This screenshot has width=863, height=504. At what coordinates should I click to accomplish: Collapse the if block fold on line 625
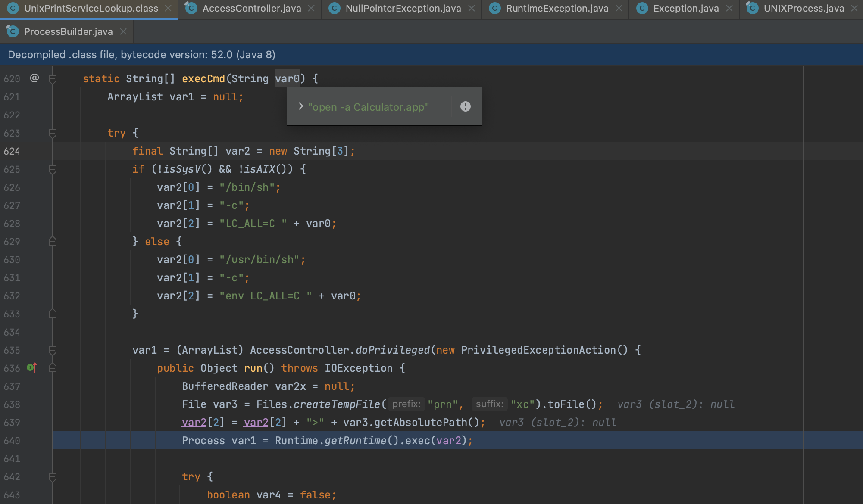pos(53,169)
